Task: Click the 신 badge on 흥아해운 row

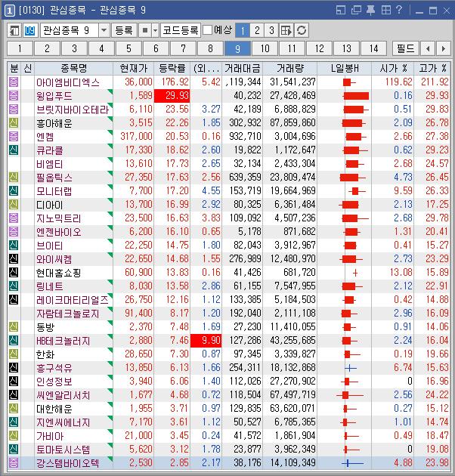Action: point(14,123)
